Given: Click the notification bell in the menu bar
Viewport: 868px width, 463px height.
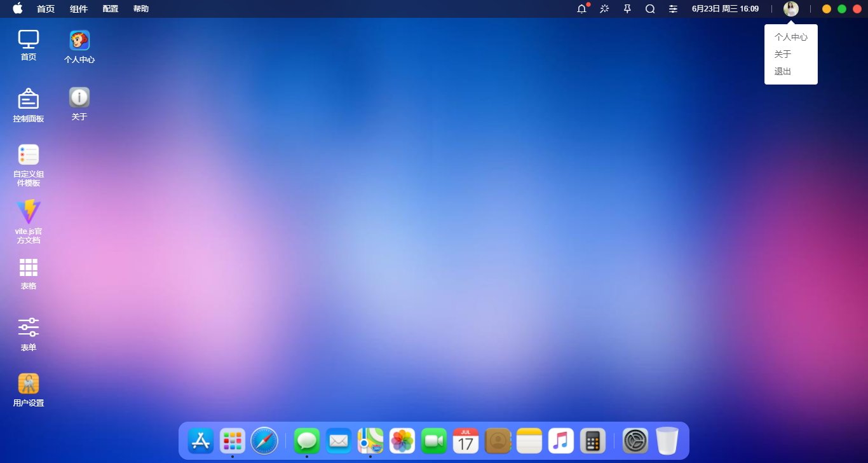Looking at the screenshot, I should 581,9.
